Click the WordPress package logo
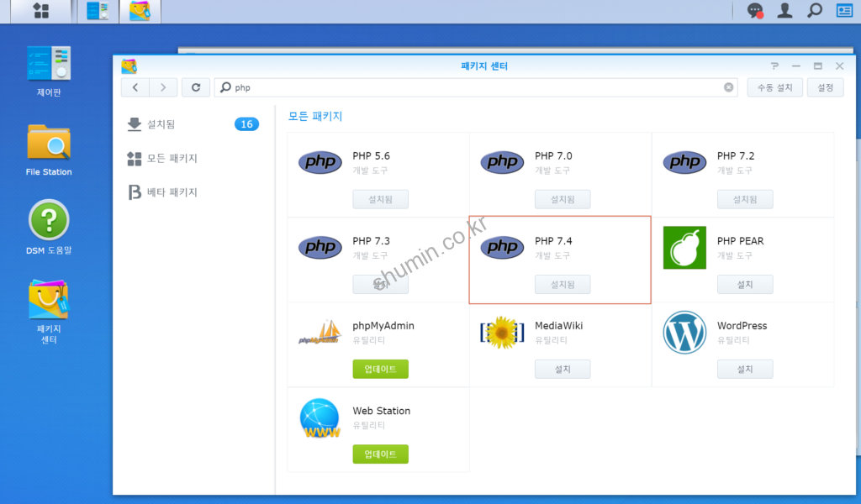 click(684, 333)
